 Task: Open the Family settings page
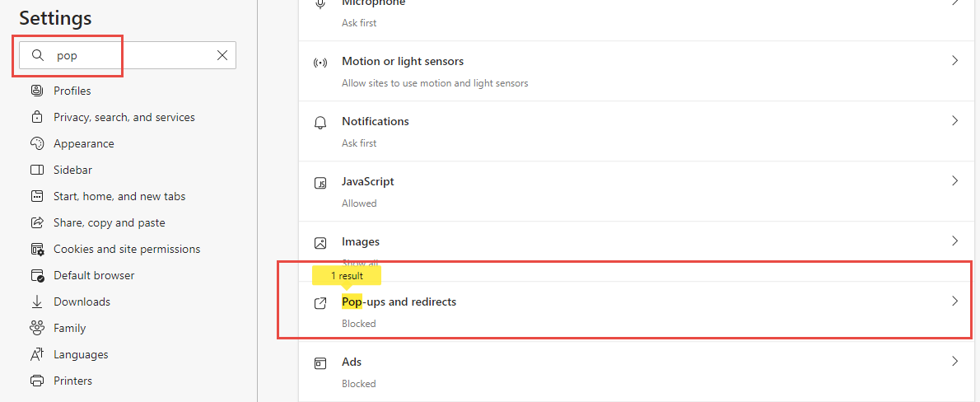pos(70,328)
